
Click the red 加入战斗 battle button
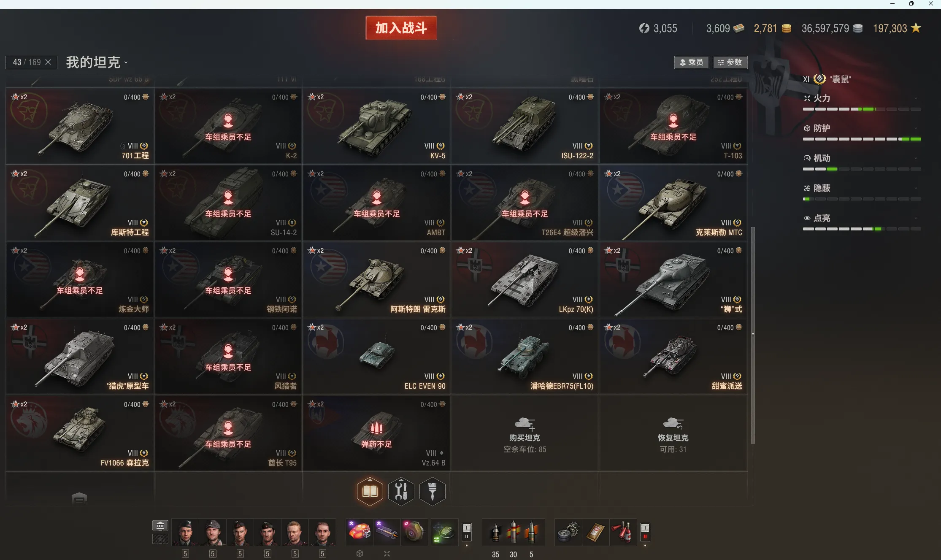coord(401,28)
